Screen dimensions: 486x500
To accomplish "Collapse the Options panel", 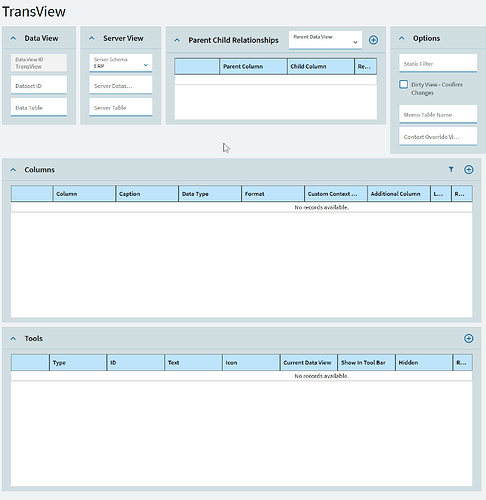I will click(402, 38).
